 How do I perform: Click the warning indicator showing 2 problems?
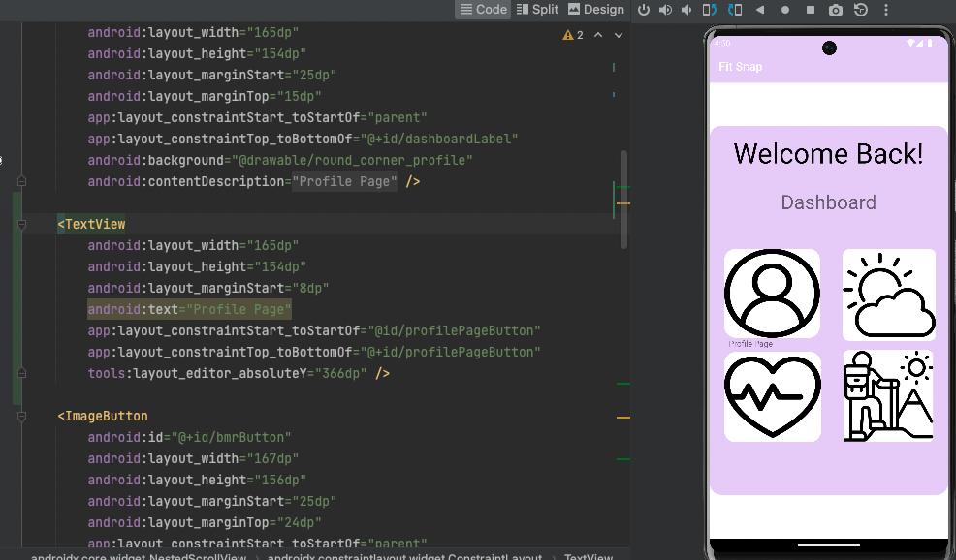572,35
